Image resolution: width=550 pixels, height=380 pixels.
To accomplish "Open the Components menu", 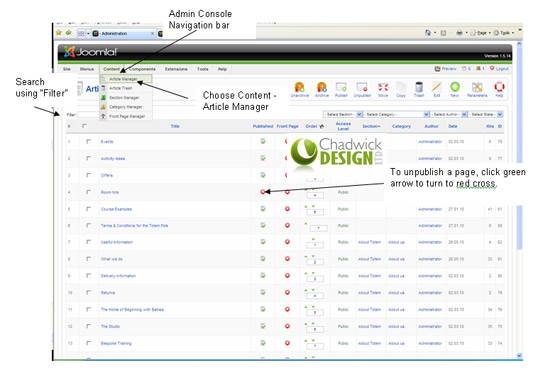I will [143, 69].
